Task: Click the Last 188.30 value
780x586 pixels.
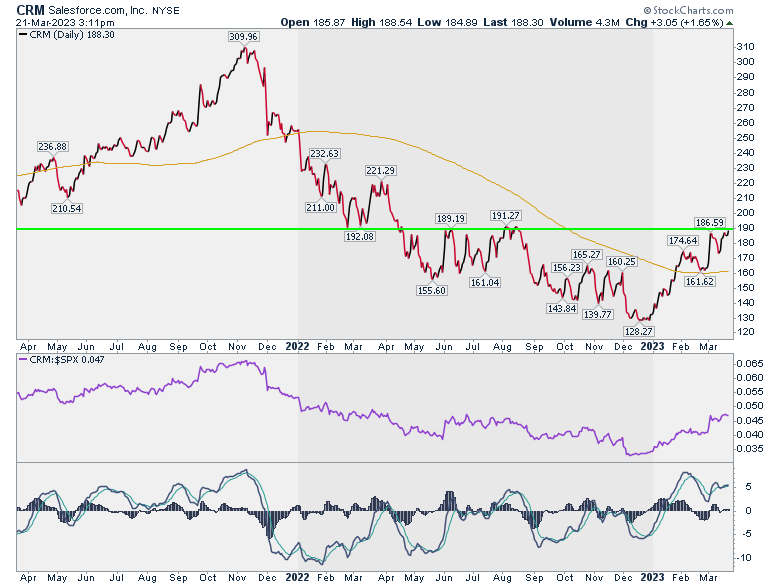Action: pyautogui.click(x=513, y=22)
